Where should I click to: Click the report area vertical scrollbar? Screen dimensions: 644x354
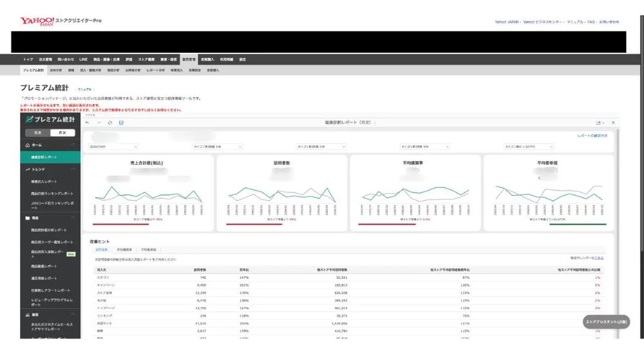617,233
